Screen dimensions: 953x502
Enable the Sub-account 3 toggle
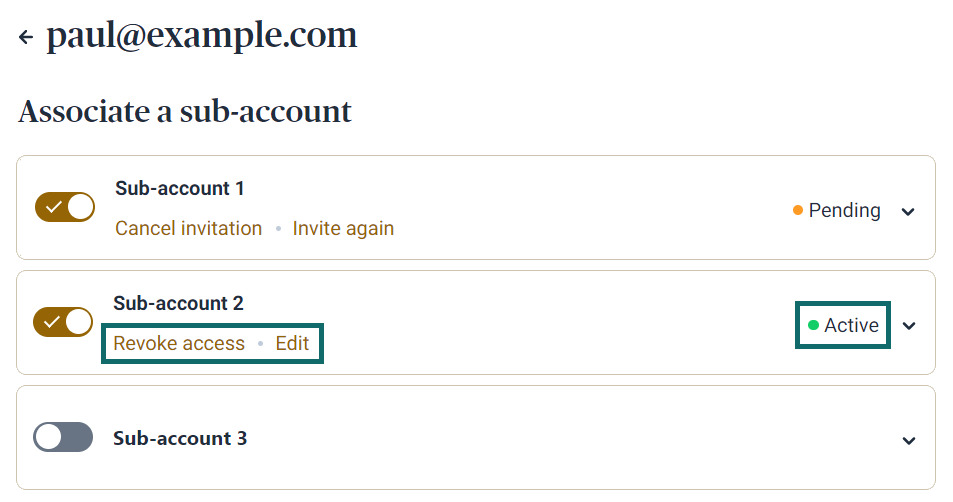tap(63, 437)
